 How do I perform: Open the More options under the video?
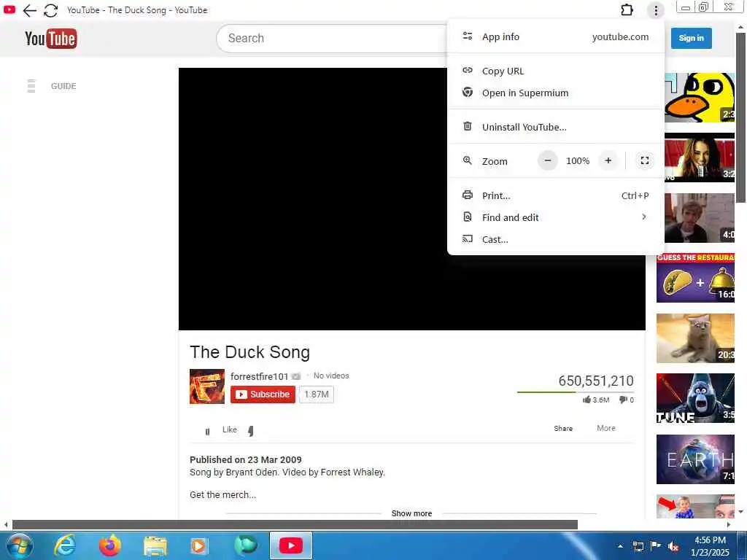[606, 428]
